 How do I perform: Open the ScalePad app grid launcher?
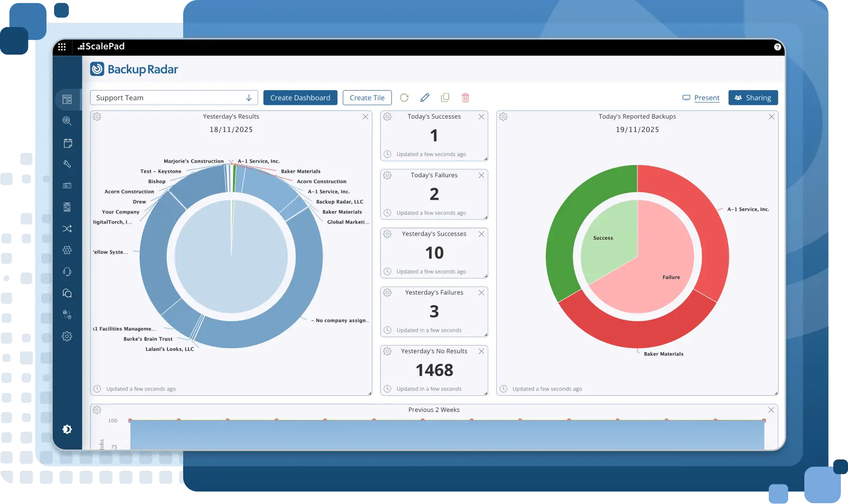(x=62, y=47)
